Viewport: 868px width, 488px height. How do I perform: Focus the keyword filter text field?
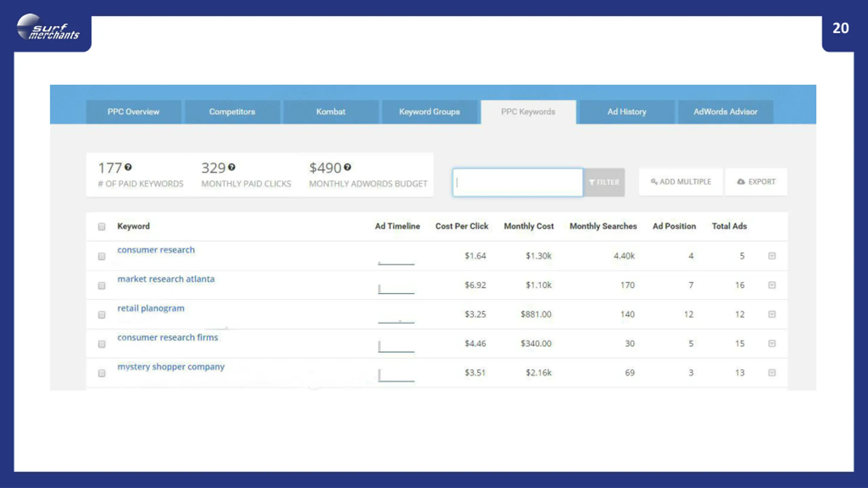coord(518,182)
